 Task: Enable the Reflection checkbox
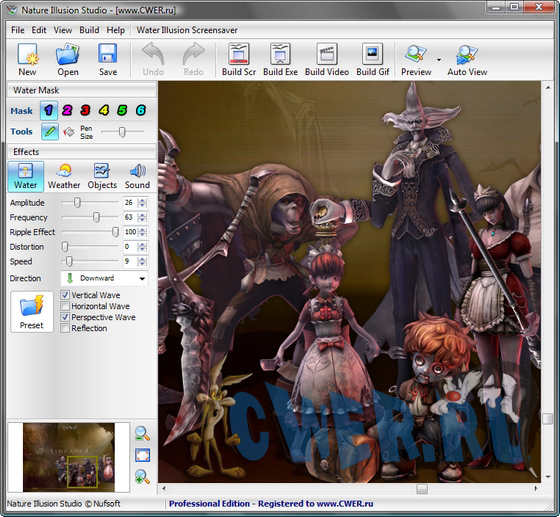tap(65, 328)
